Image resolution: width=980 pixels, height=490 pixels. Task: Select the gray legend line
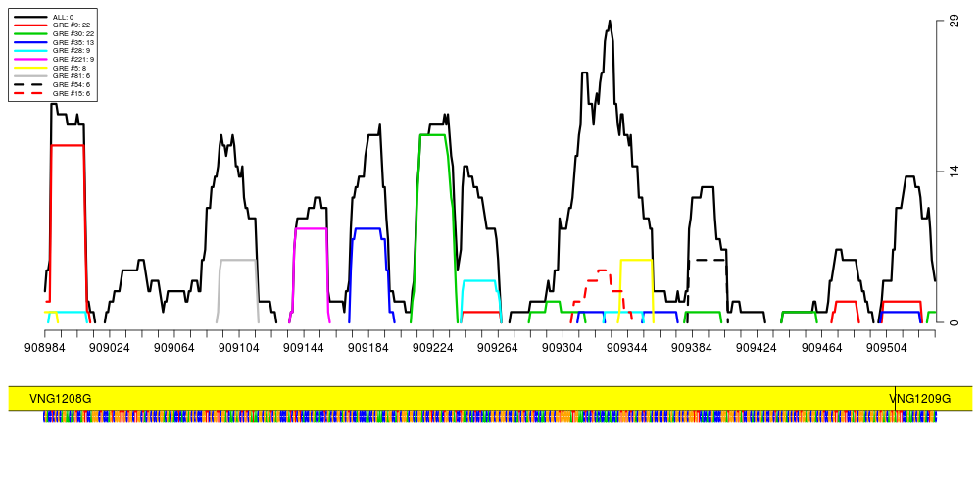pos(30,75)
